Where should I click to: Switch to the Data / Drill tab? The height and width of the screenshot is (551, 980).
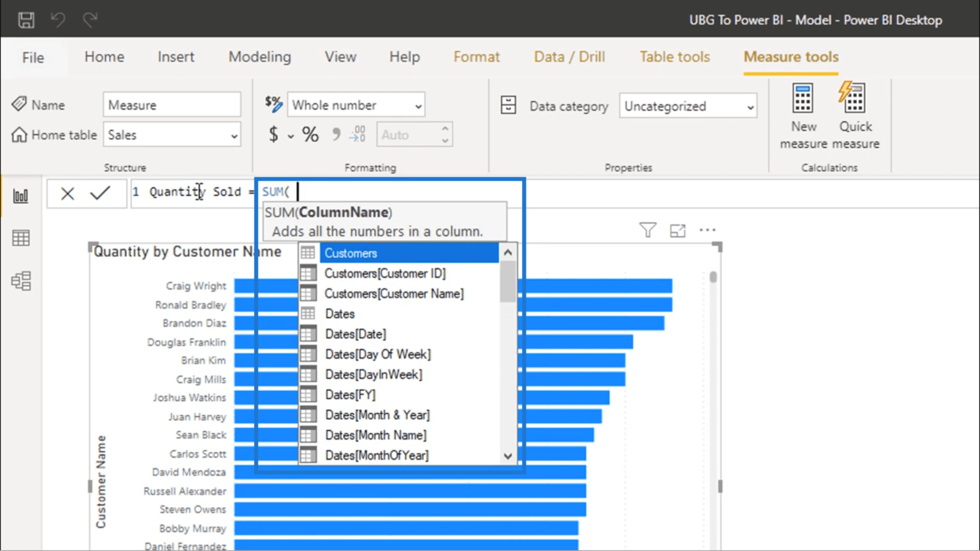pos(569,57)
